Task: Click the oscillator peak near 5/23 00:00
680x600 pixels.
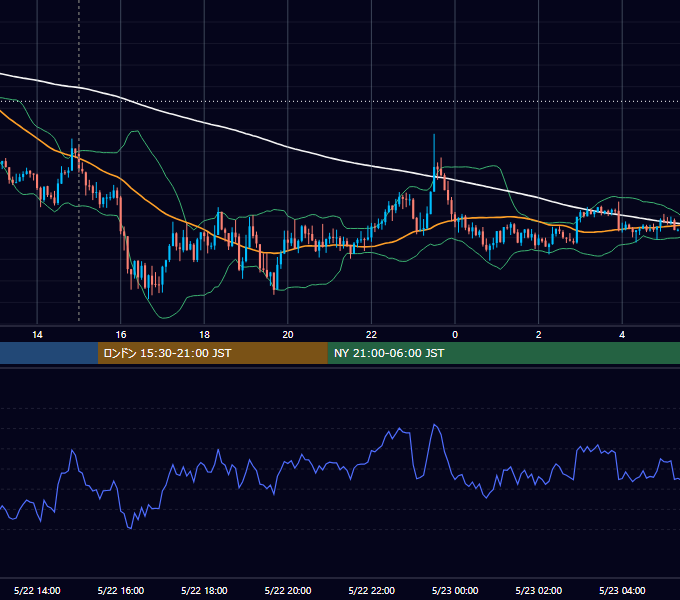Action: click(x=435, y=425)
